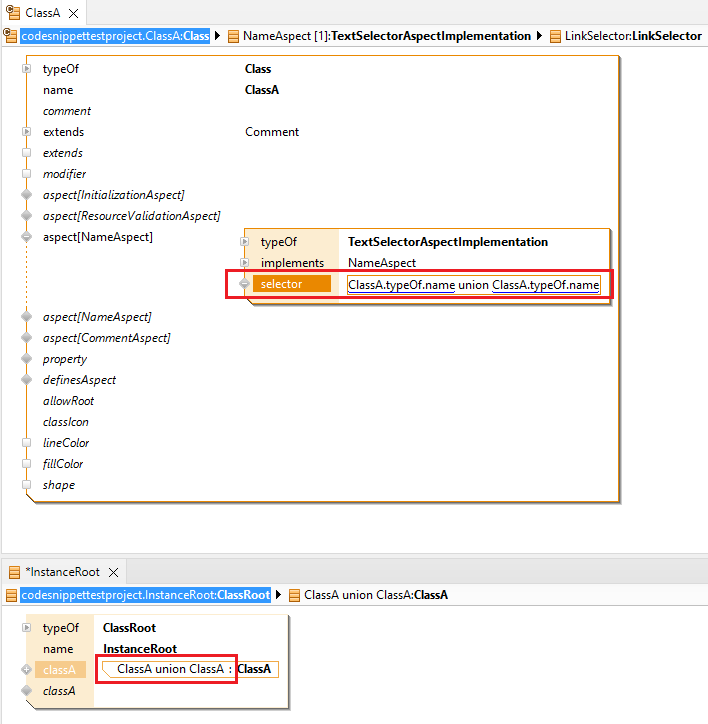This screenshot has width=708, height=724.
Task: Select the classIcon row
Action: (x=65, y=422)
